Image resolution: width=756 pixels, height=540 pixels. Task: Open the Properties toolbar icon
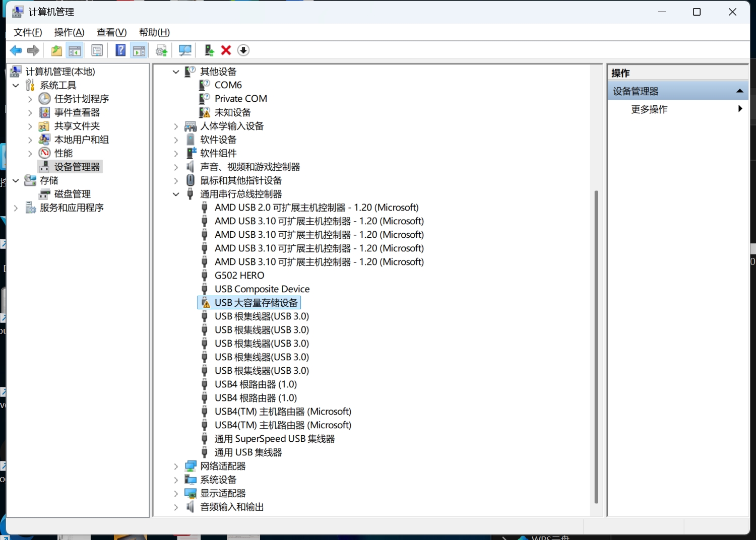click(97, 50)
